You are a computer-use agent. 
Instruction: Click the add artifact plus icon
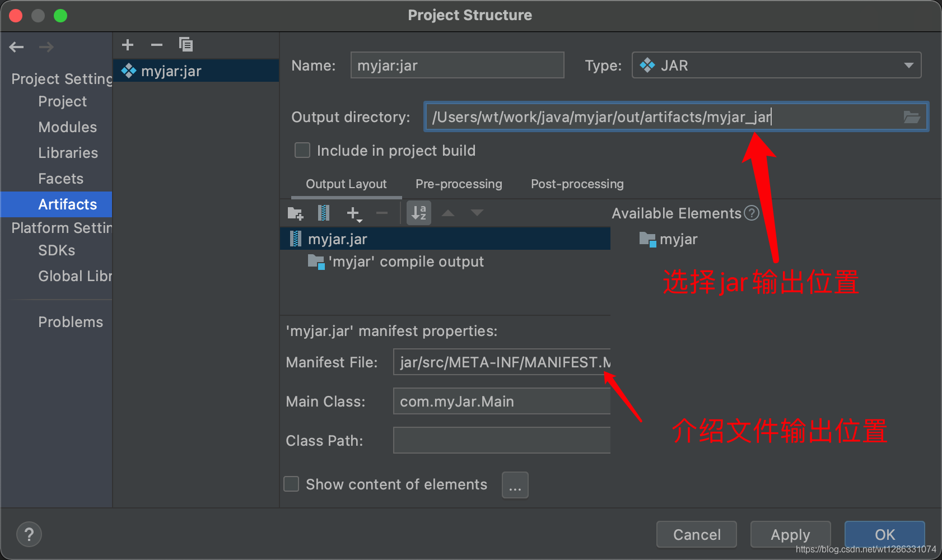pos(128,45)
